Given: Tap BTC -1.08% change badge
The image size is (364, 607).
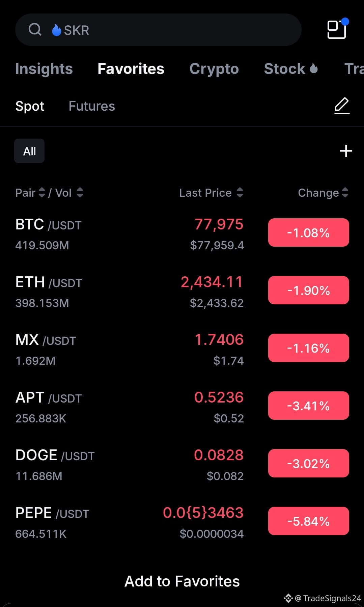Looking at the screenshot, I should [308, 232].
